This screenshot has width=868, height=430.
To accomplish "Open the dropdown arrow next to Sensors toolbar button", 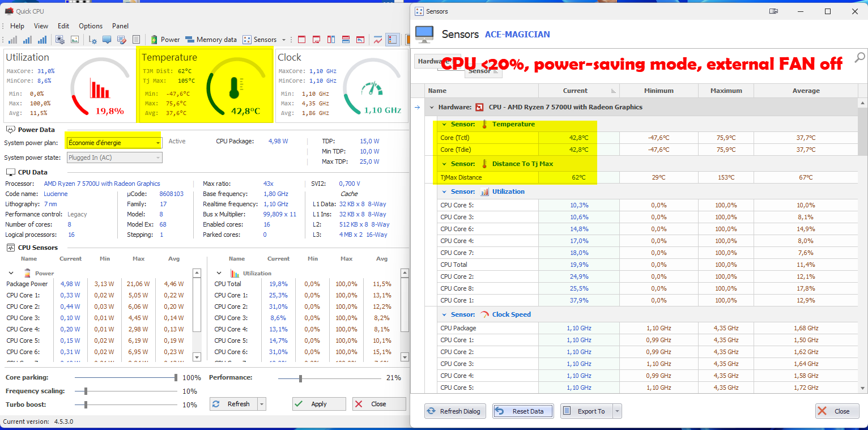I will click(284, 40).
